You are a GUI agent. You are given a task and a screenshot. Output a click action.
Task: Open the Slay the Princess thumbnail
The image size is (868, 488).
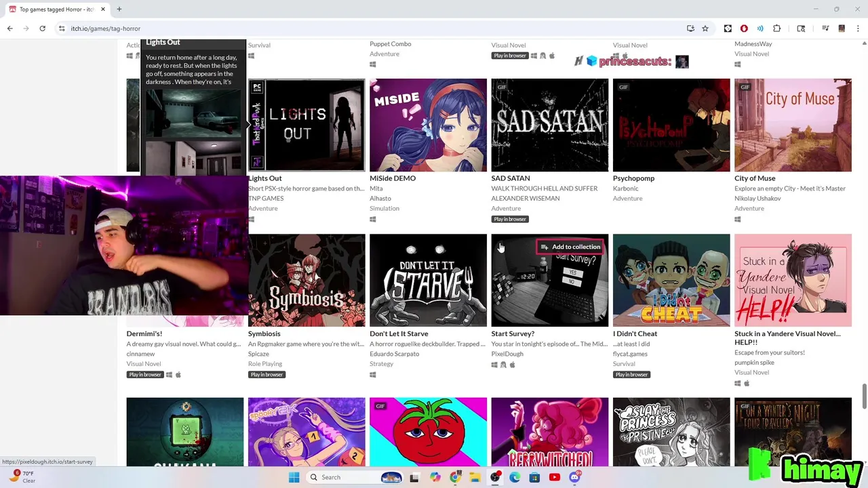[671, 432]
